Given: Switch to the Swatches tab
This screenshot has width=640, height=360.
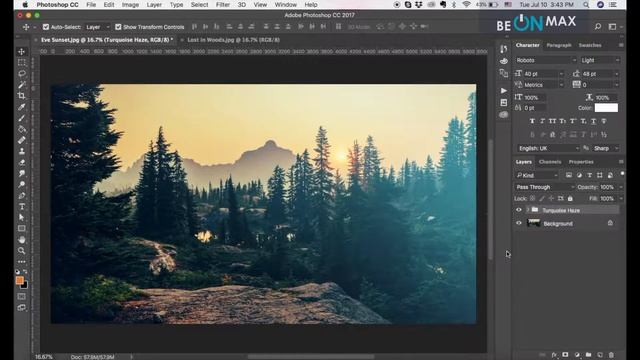Looking at the screenshot, I should [590, 45].
